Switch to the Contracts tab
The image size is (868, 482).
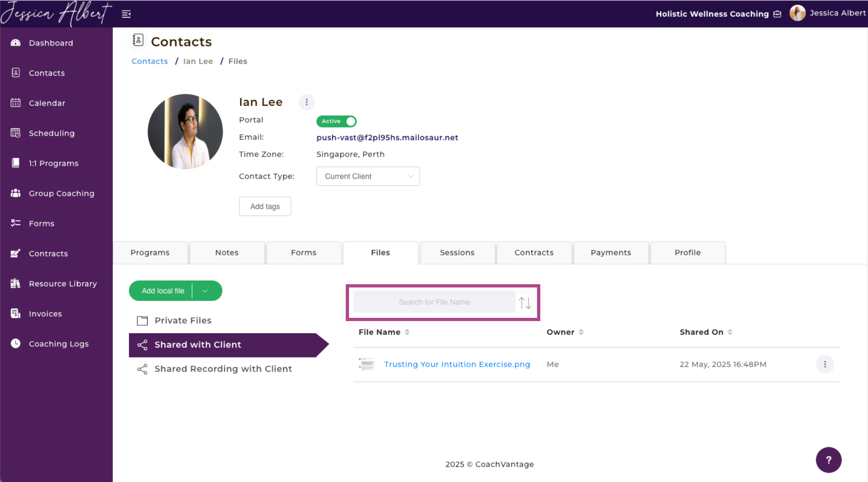coord(534,253)
